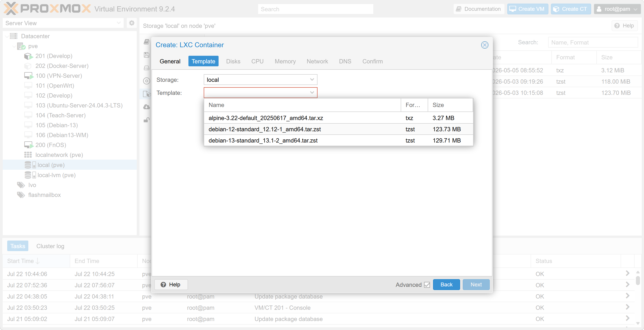Switch to the Network tab
The width and height of the screenshot is (644, 330).
pyautogui.click(x=317, y=61)
